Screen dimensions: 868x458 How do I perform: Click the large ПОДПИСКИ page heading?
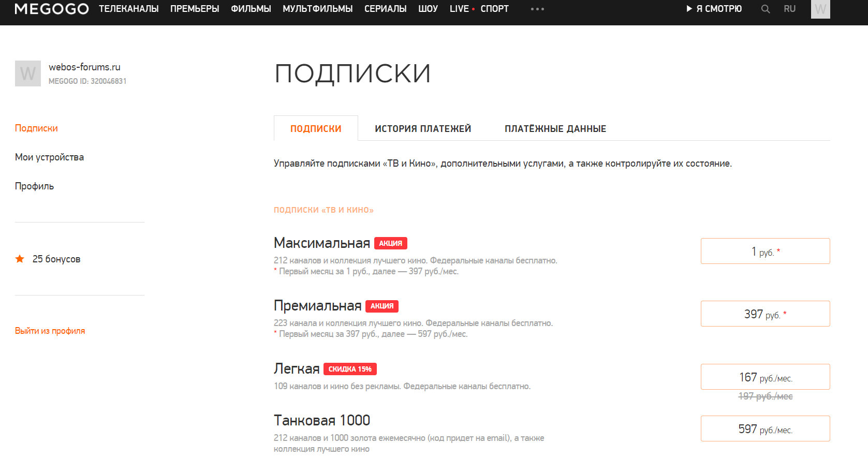tap(352, 73)
